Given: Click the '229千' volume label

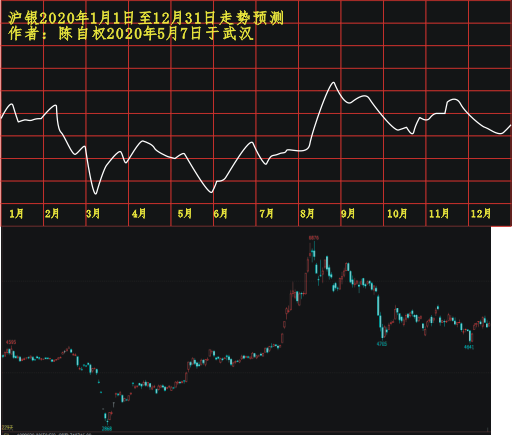Looking at the screenshot, I should pyautogui.click(x=7, y=427).
